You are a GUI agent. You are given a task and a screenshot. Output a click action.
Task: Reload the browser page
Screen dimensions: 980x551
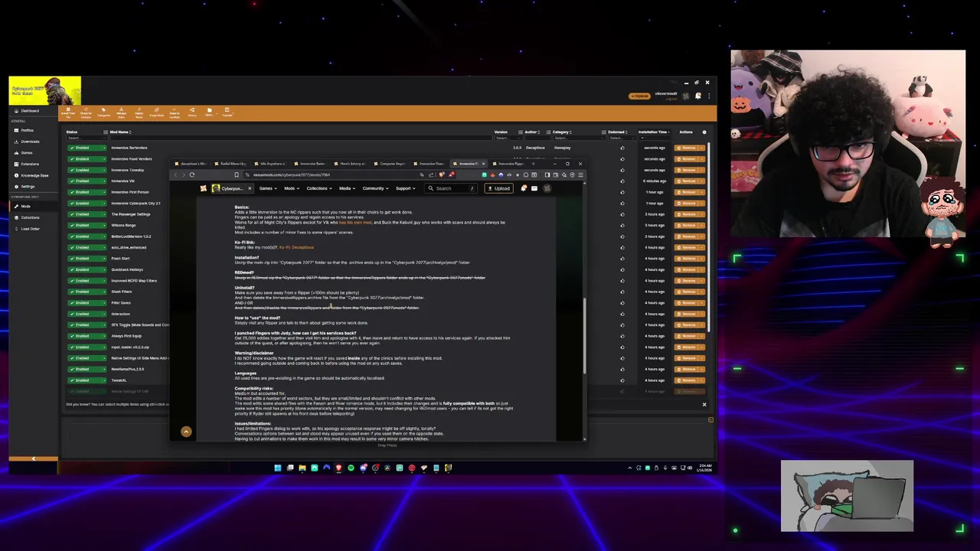(192, 174)
